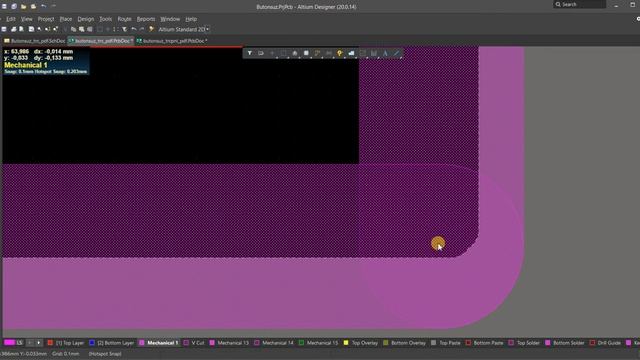This screenshot has height=360, width=640.
Task: Click the print icon in main toolbar
Action: tap(13, 29)
